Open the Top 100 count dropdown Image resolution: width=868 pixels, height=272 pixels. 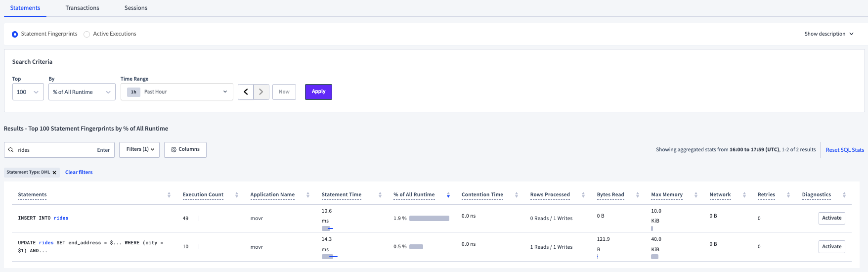[28, 92]
